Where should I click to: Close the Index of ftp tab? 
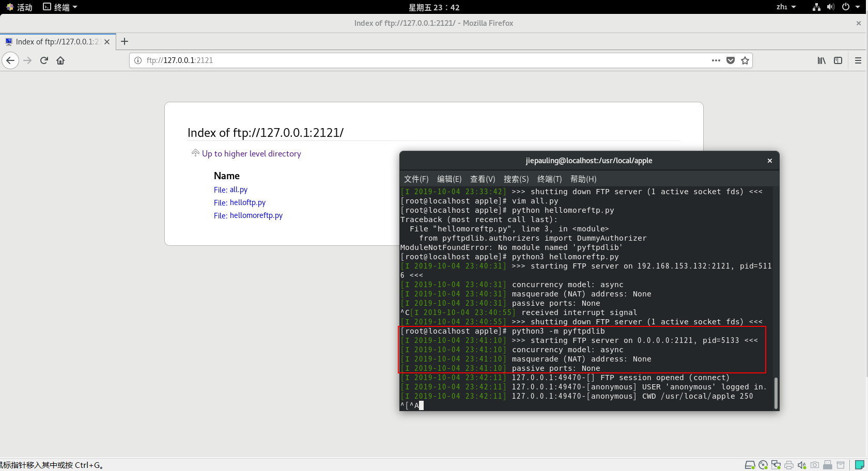pyautogui.click(x=107, y=42)
